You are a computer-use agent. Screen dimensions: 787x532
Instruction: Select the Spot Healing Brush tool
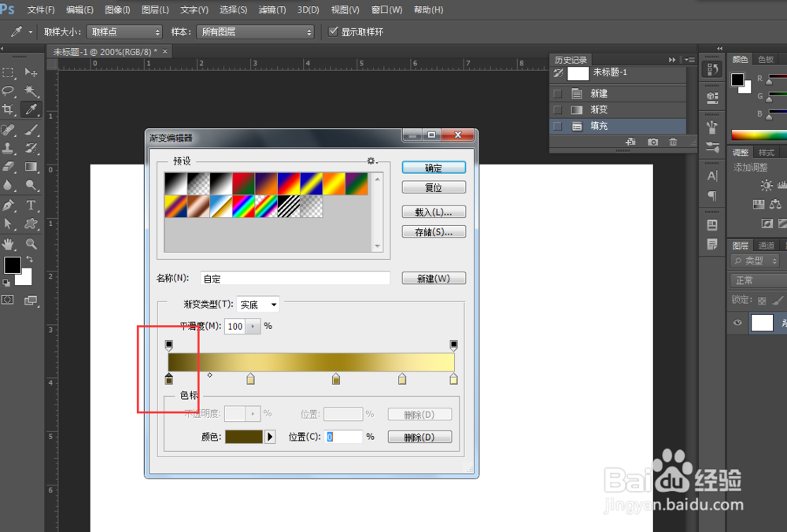coord(9,130)
